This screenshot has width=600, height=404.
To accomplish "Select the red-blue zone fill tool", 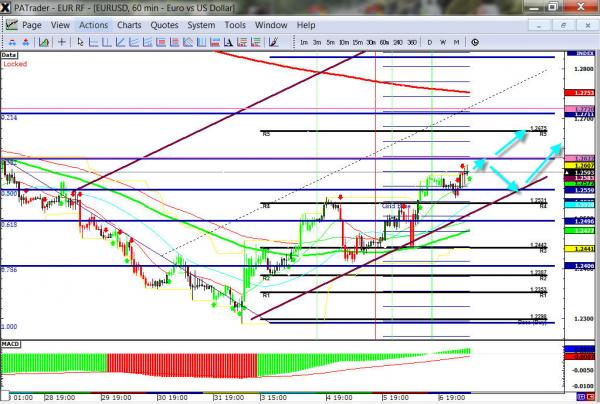I will point(215,42).
